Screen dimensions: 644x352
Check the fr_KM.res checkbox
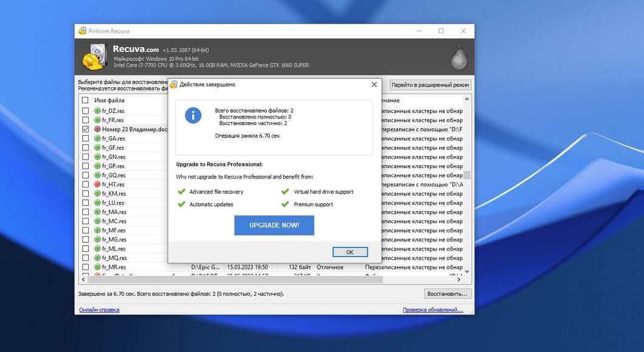tap(85, 193)
